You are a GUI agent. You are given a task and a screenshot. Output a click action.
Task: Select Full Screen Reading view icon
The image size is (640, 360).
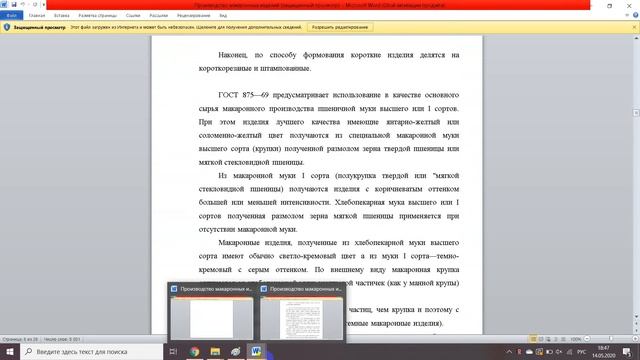click(x=541, y=339)
